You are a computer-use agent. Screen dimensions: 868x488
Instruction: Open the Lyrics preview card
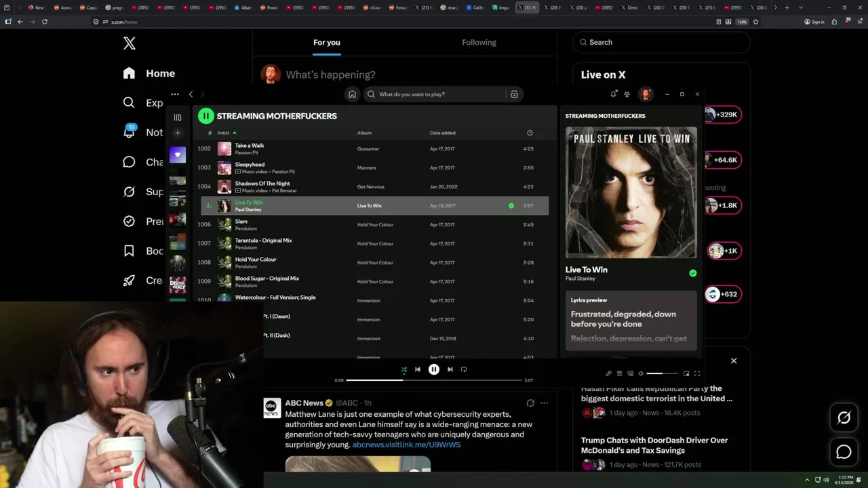click(631, 321)
